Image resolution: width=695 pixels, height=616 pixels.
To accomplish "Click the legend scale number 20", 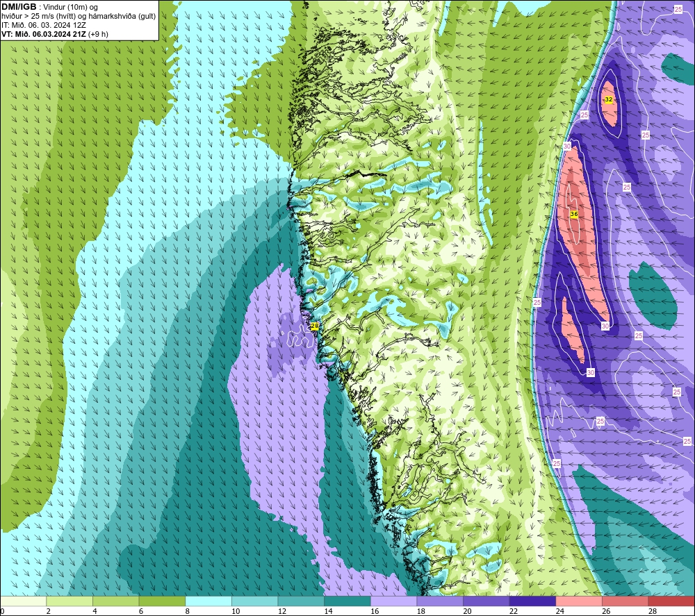I will [x=467, y=611].
